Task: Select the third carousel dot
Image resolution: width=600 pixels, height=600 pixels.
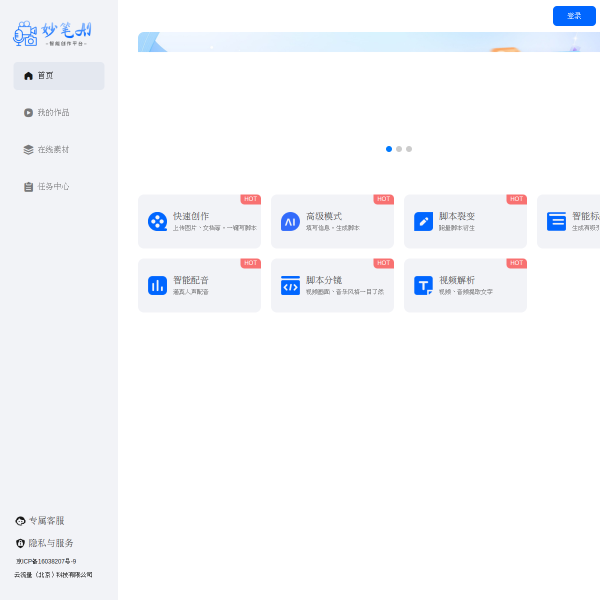Action: tap(409, 149)
